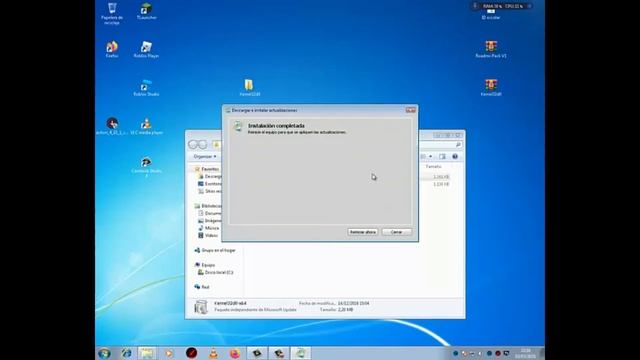Select the first file size cell in Explorer

pos(441,177)
